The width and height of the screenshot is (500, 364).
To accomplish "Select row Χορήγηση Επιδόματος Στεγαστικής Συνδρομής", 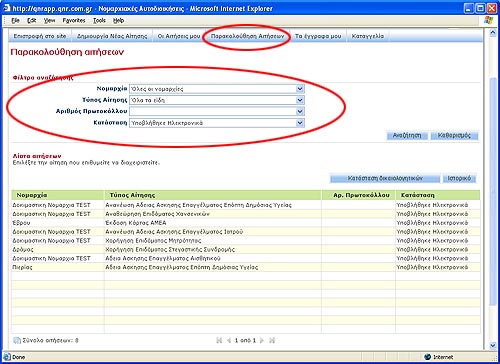I will (x=246, y=249).
